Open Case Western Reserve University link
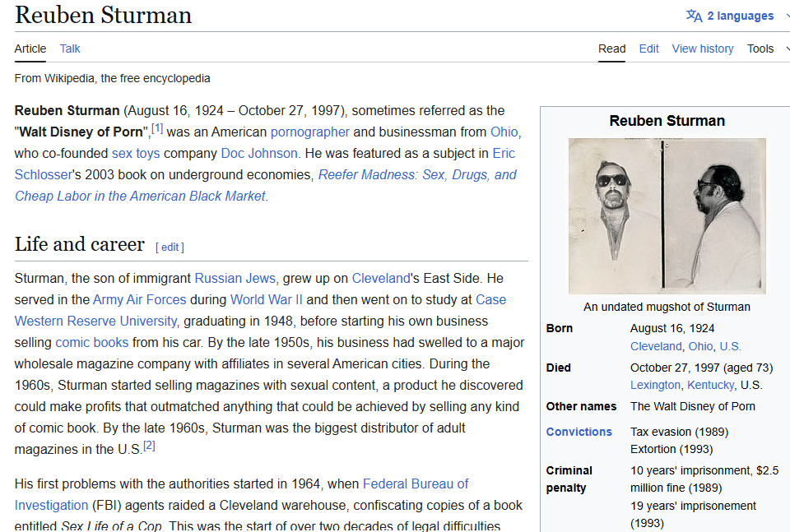 tap(95, 322)
